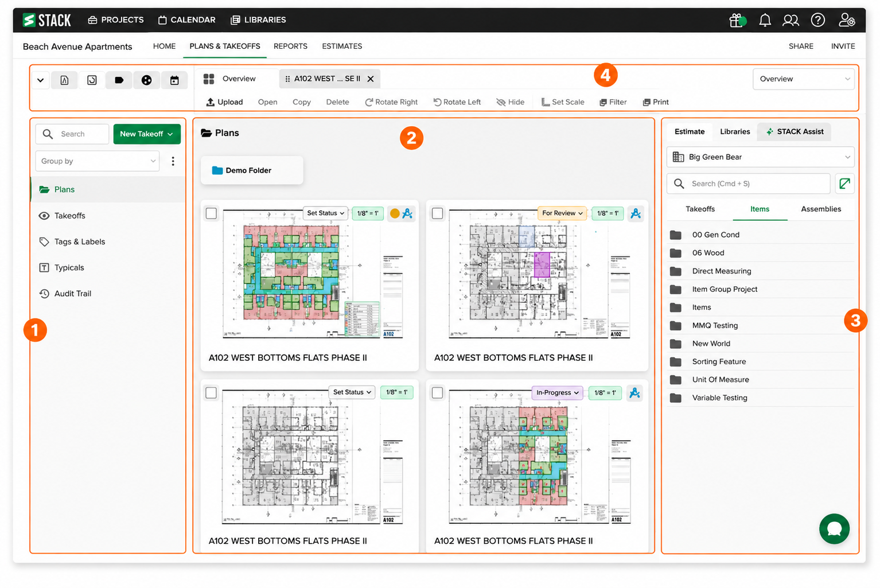Select the tag label toolbar icon
The width and height of the screenshot is (880, 588).
[x=119, y=80]
